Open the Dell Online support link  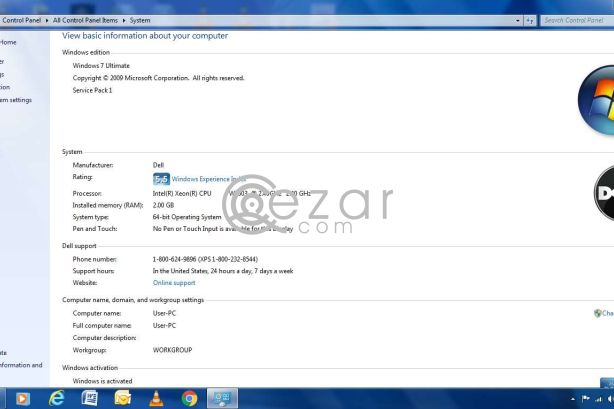pos(174,282)
